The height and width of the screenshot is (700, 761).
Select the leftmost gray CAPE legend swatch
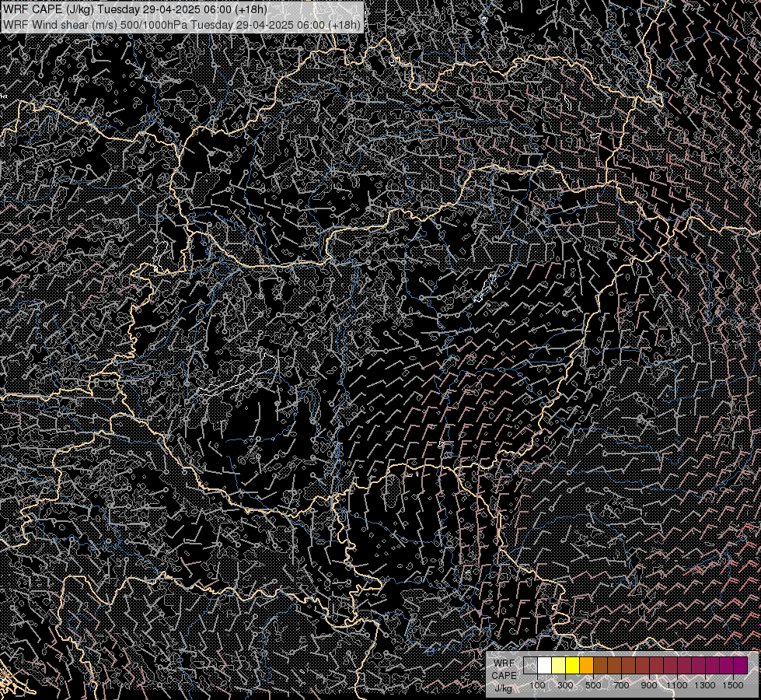(x=530, y=666)
